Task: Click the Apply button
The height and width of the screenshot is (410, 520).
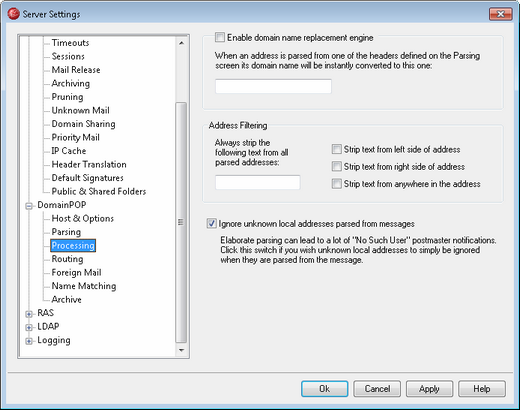Action: click(429, 389)
